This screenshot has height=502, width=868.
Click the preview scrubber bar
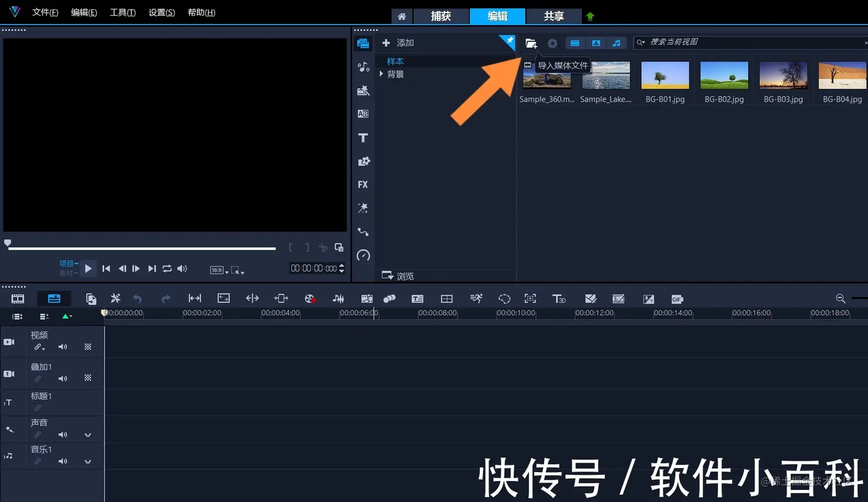point(142,248)
